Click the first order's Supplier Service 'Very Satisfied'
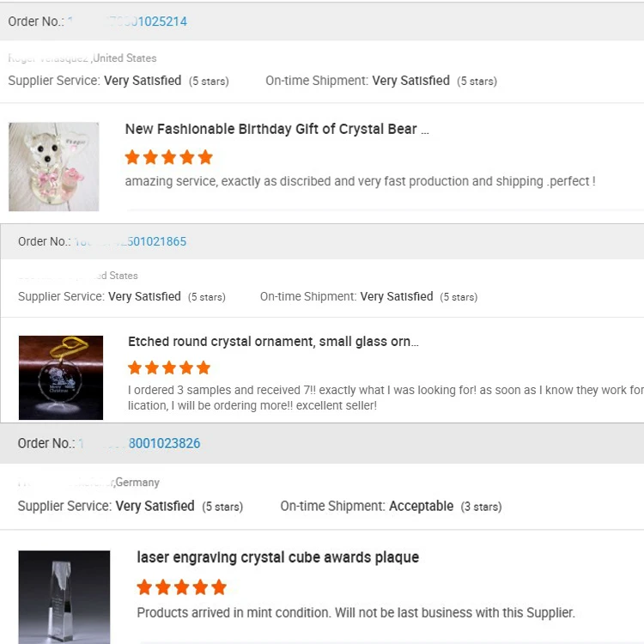The height and width of the screenshot is (644, 644). 143,81
